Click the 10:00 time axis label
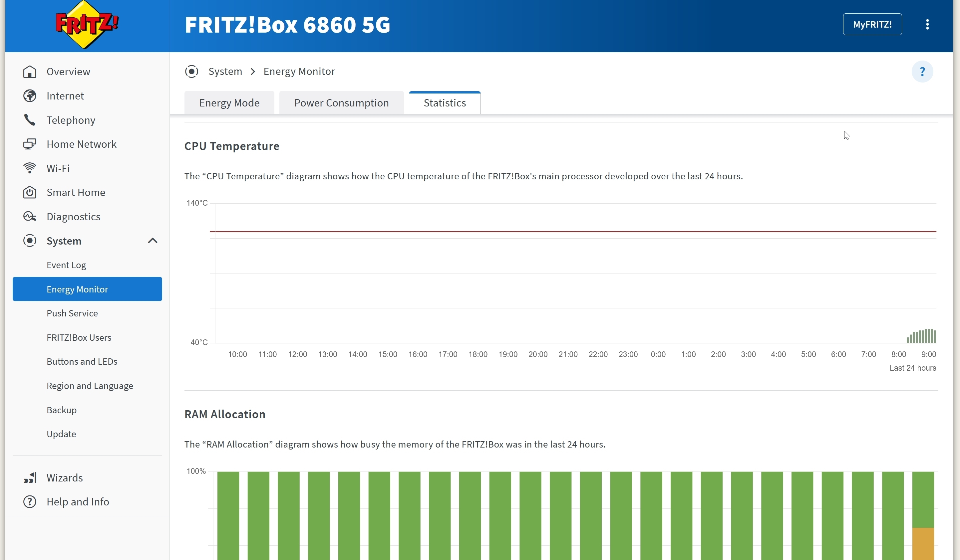The width and height of the screenshot is (960, 560). [x=237, y=354]
